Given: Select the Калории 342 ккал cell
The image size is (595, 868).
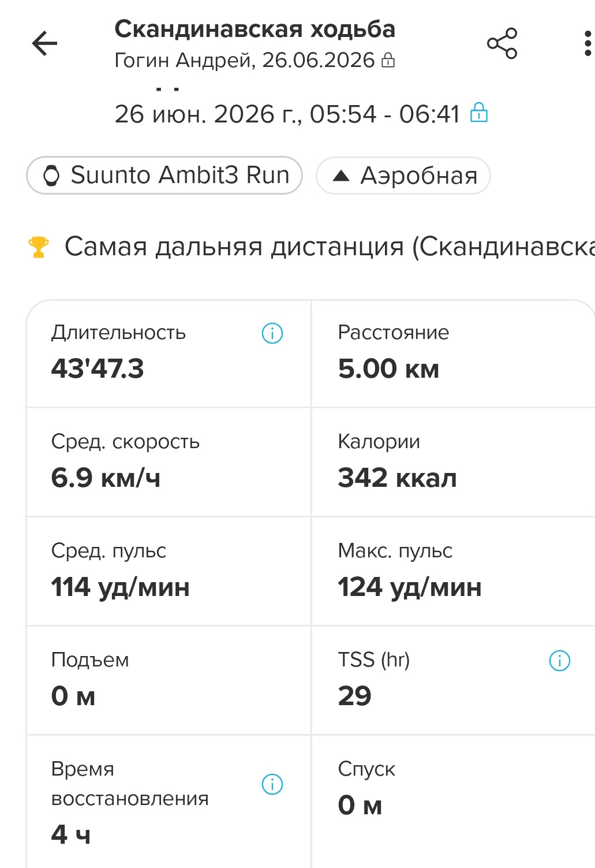Looking at the screenshot, I should (x=453, y=462).
